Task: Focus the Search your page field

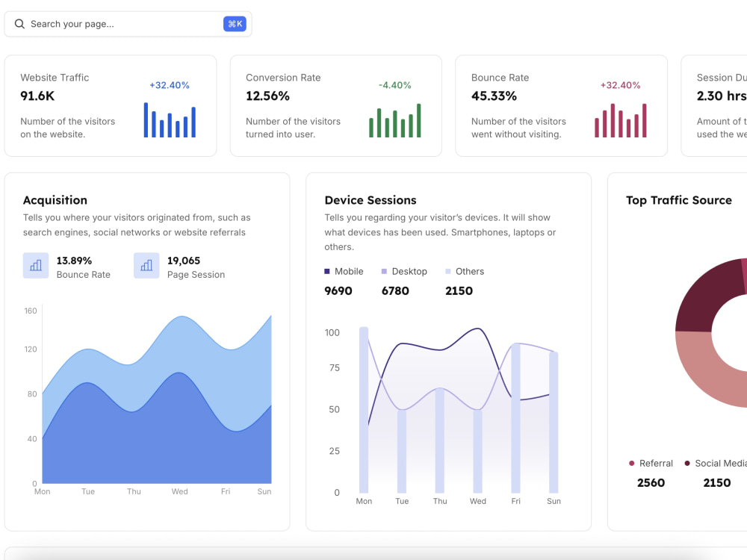Action: (128, 24)
